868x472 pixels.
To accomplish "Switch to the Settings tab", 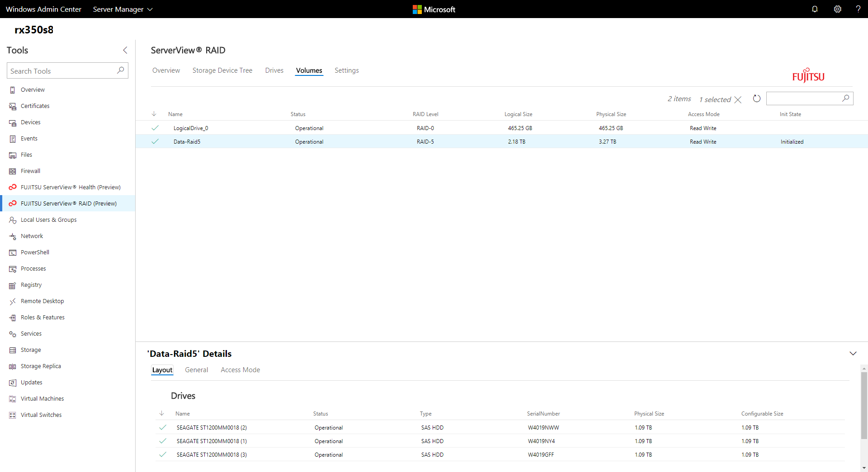I will 347,70.
